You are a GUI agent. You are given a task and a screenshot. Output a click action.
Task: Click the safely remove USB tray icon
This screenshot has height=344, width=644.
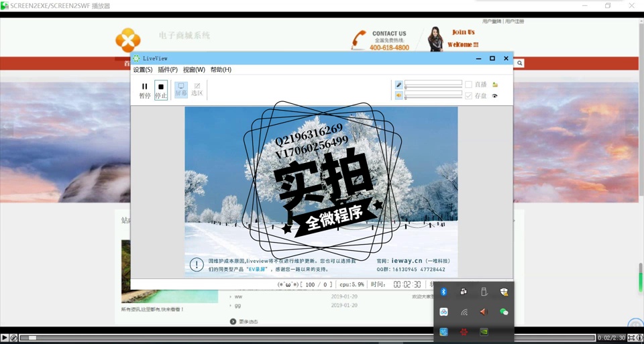(484, 292)
